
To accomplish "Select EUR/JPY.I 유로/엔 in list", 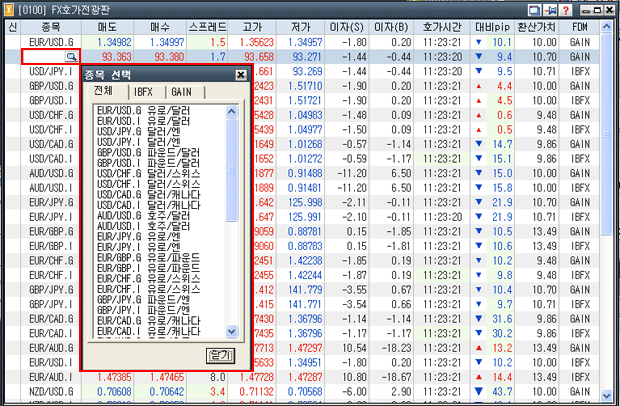I will point(139,247).
